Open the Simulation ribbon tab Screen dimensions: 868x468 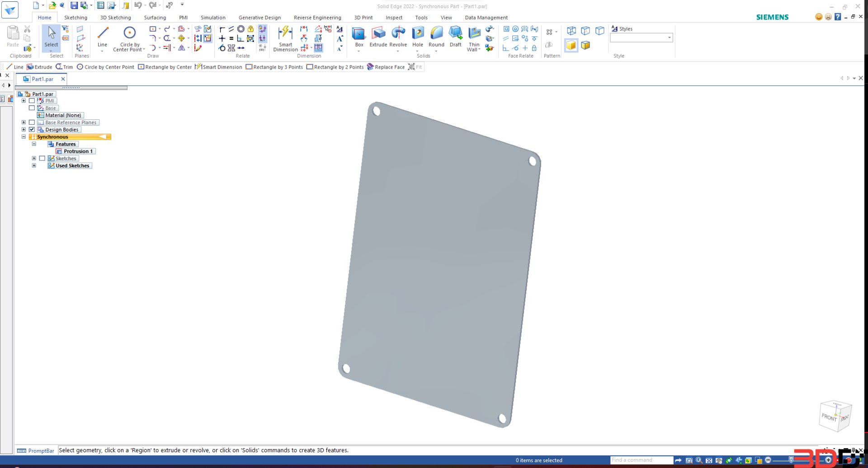point(213,18)
